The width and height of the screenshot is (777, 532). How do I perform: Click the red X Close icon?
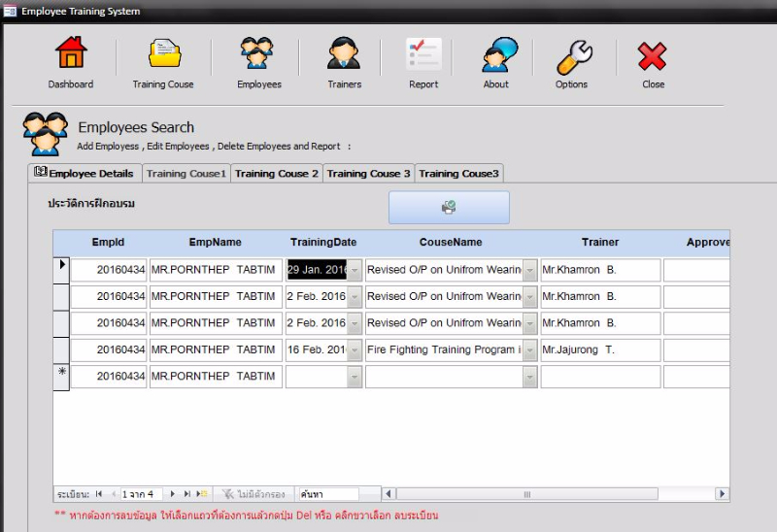pos(653,55)
